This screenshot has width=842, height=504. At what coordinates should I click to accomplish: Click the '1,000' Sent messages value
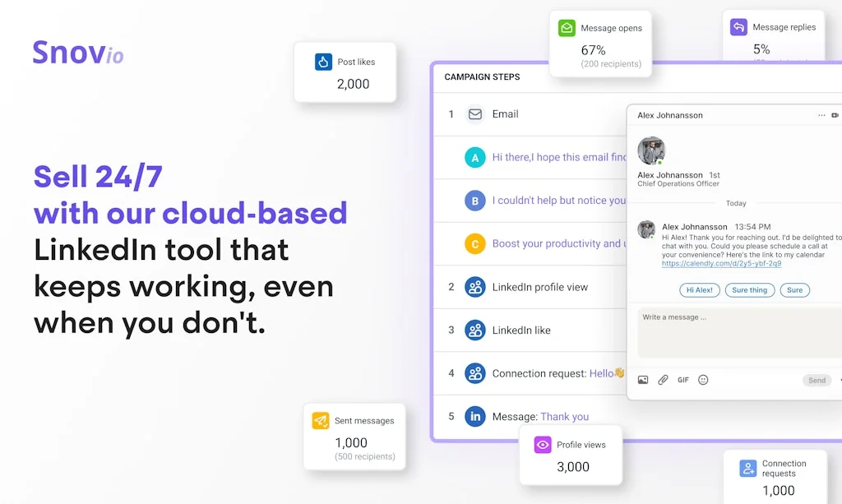(x=351, y=443)
